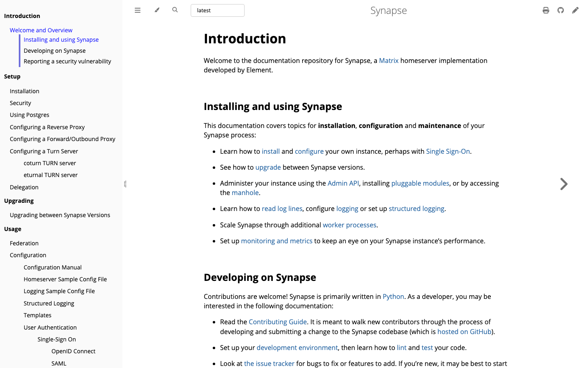Viewport: 588px width, 368px height.
Task: Print the page using the printer icon
Action: (x=546, y=10)
